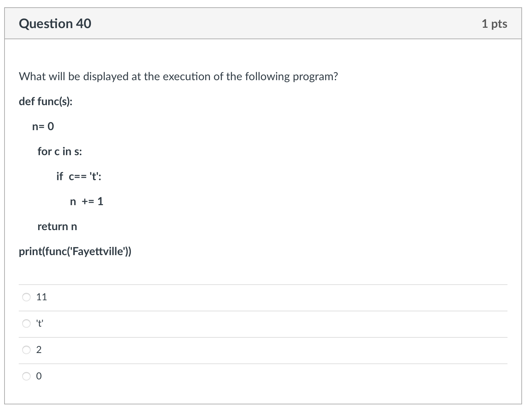
Task: Click the answer option labeled 0
Action: pos(39,376)
